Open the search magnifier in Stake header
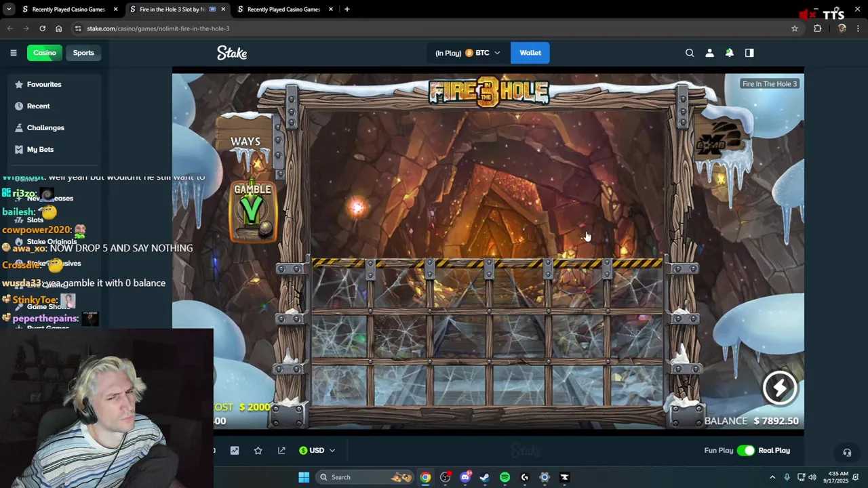Image resolution: width=868 pixels, height=488 pixels. point(690,53)
